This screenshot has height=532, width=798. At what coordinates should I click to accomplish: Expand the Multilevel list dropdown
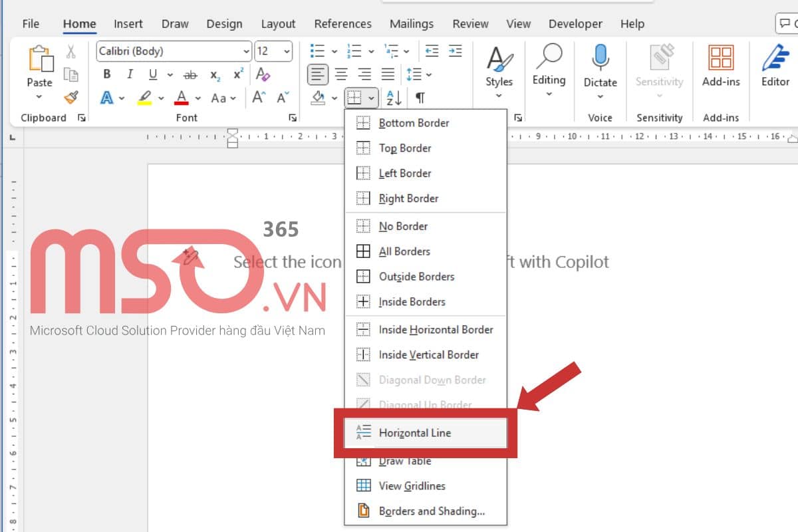(407, 51)
